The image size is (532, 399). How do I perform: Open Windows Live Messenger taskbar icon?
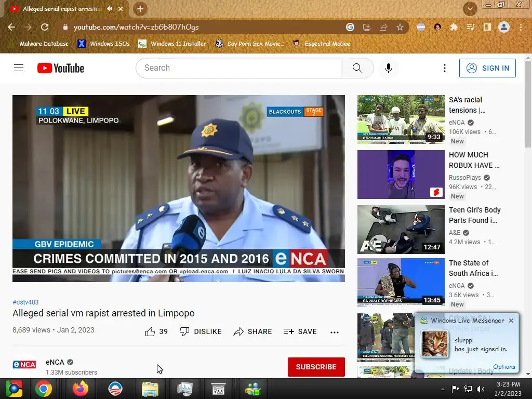point(253,389)
